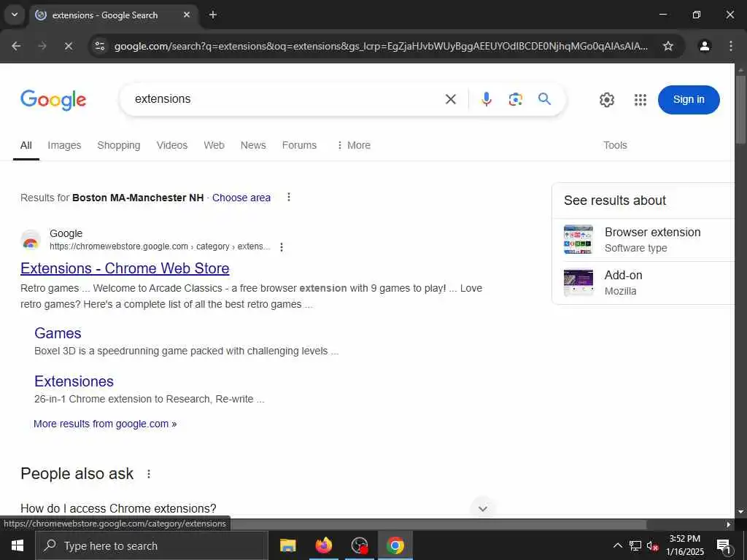
Task: Go back to the previous page
Action: (16, 46)
